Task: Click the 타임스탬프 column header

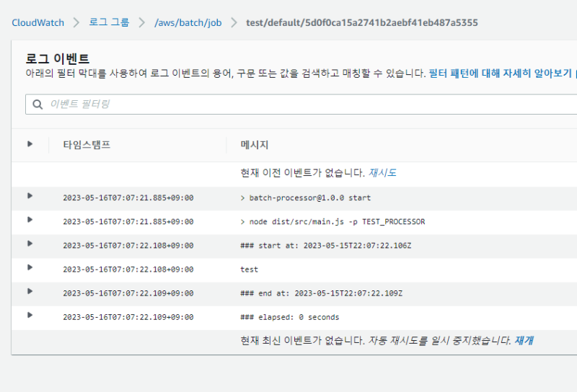Action: (x=87, y=145)
